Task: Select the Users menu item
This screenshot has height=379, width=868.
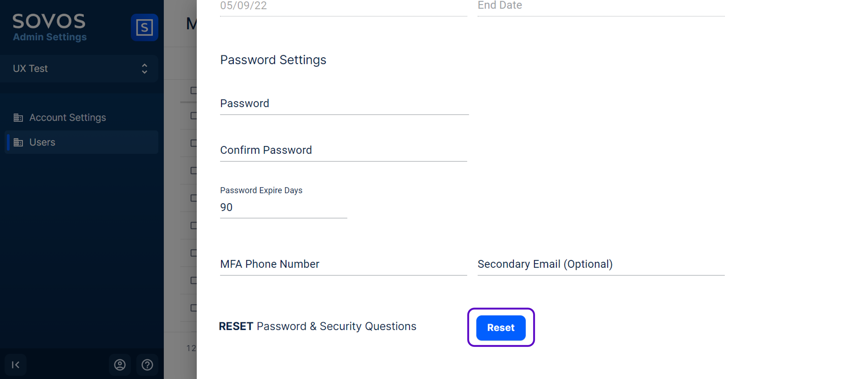Action: pyautogui.click(x=43, y=142)
